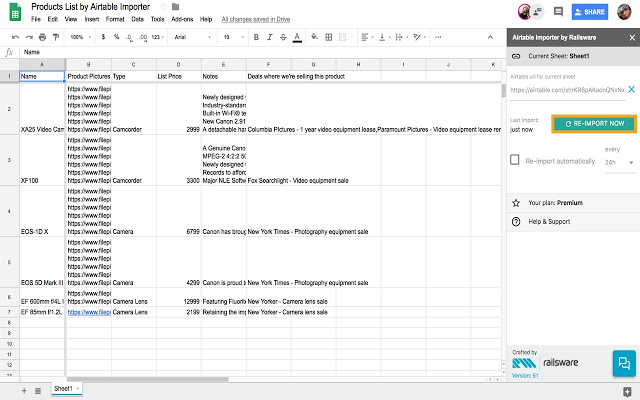
Task: Click the Airtable url input field
Action: 567,90
